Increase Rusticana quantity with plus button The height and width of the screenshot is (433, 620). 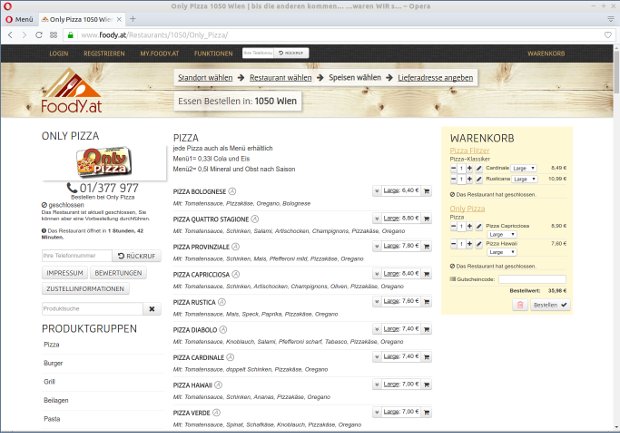469,179
